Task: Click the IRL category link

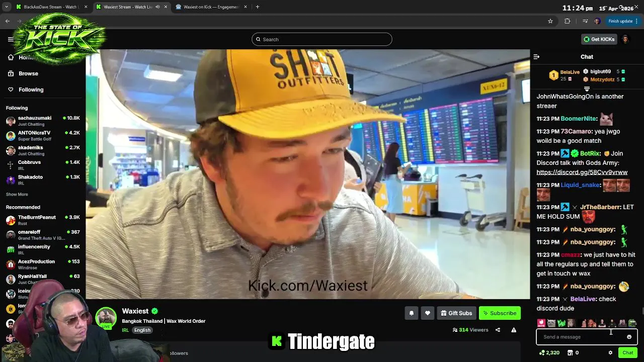Action: tap(125, 330)
